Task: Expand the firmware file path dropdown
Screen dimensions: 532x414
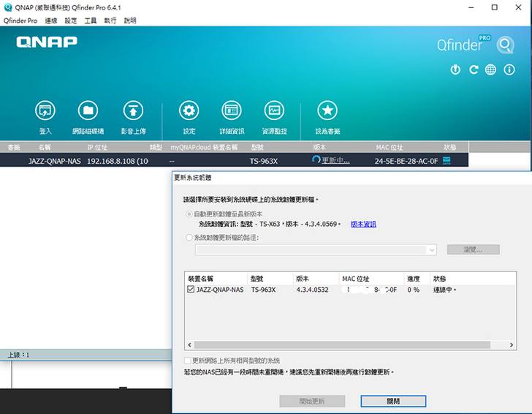Action: [432, 250]
